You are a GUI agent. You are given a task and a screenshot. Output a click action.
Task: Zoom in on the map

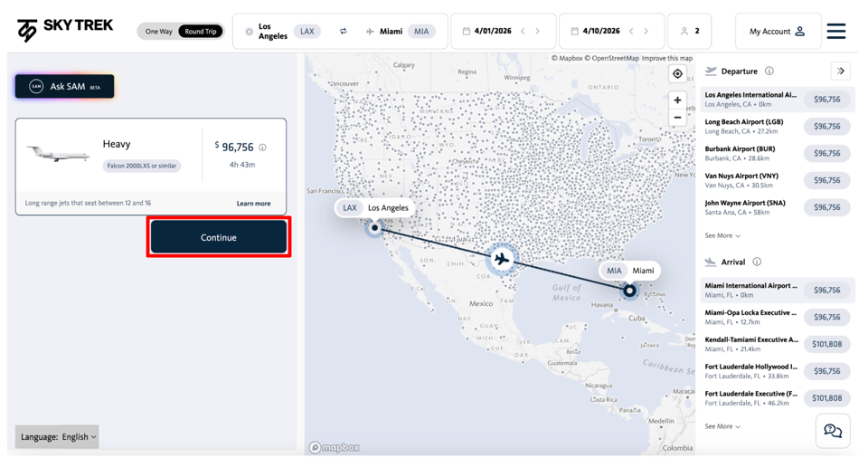click(677, 100)
